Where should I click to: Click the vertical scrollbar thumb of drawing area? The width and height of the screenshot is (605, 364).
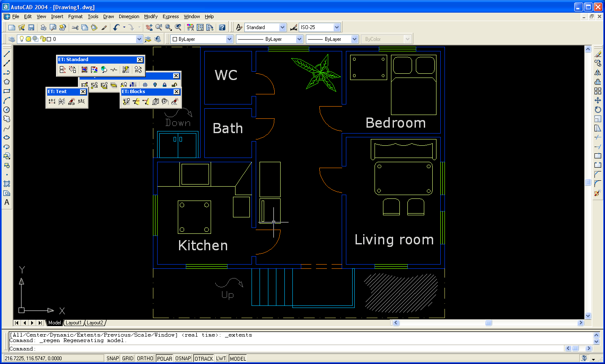(588, 182)
